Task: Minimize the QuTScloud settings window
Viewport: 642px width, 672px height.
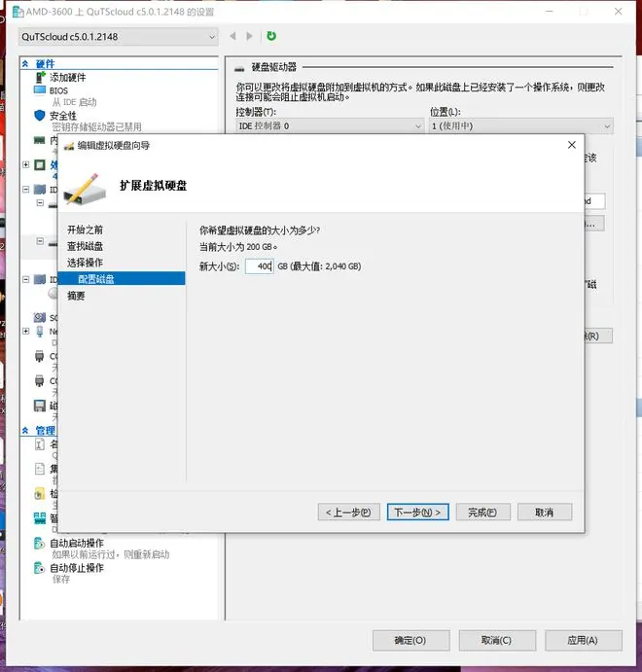Action: coord(549,12)
